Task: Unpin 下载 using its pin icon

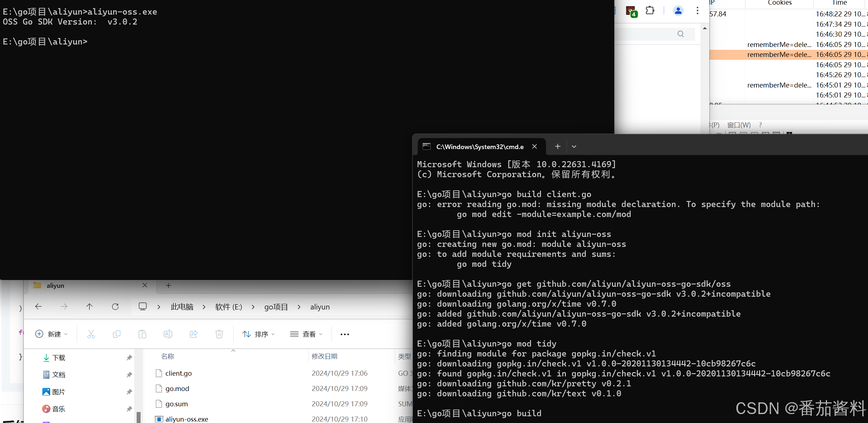Action: [129, 358]
